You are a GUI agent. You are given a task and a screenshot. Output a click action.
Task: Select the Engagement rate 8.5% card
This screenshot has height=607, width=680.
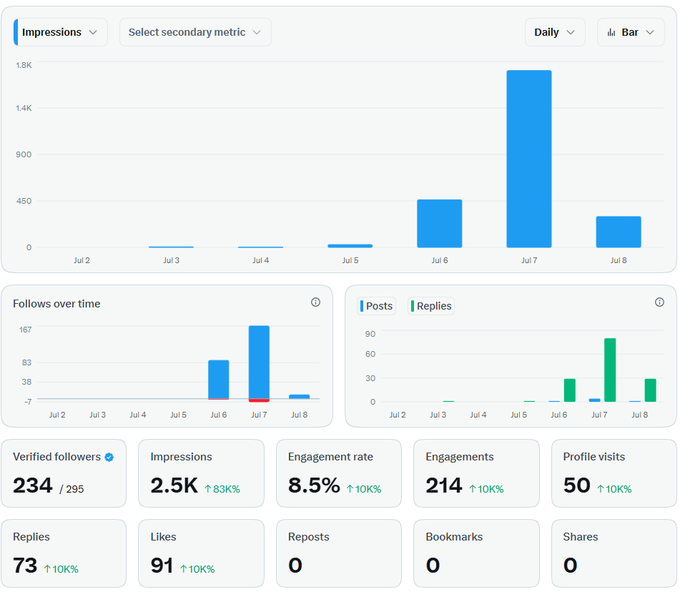click(x=339, y=473)
